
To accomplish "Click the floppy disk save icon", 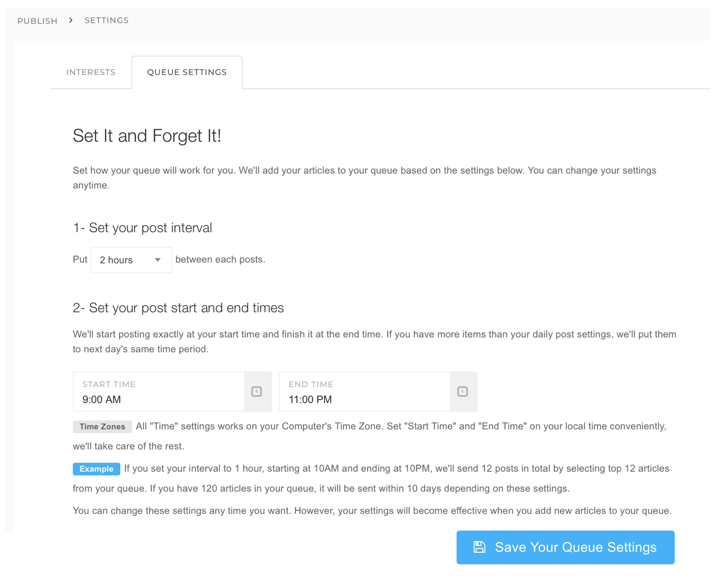I will pyautogui.click(x=479, y=547).
